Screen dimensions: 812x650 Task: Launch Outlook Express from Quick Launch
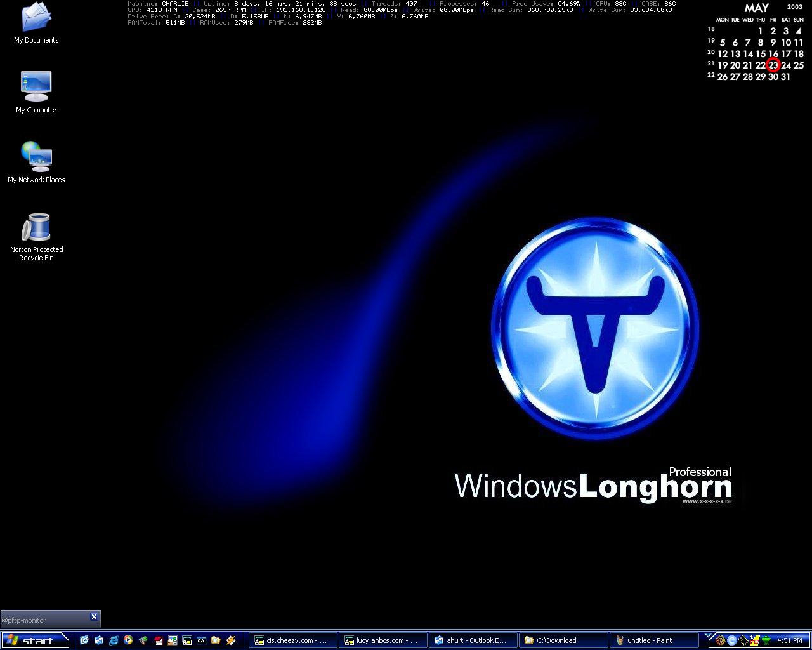tap(99, 640)
